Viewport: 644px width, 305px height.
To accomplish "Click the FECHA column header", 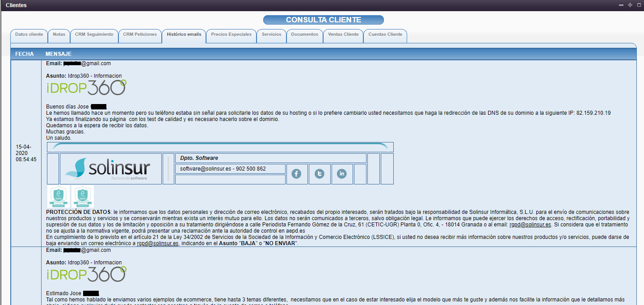I will pyautogui.click(x=25, y=54).
